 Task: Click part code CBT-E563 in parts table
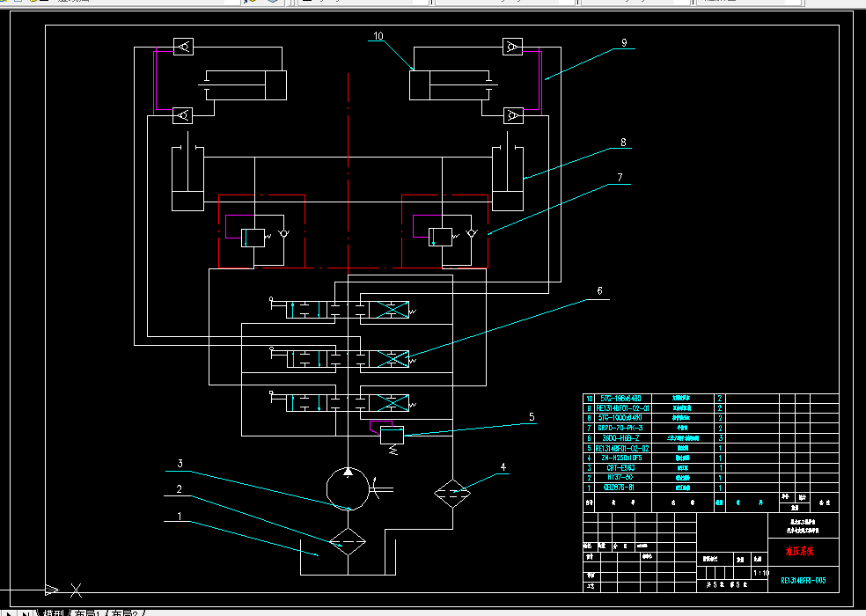pyautogui.click(x=620, y=468)
